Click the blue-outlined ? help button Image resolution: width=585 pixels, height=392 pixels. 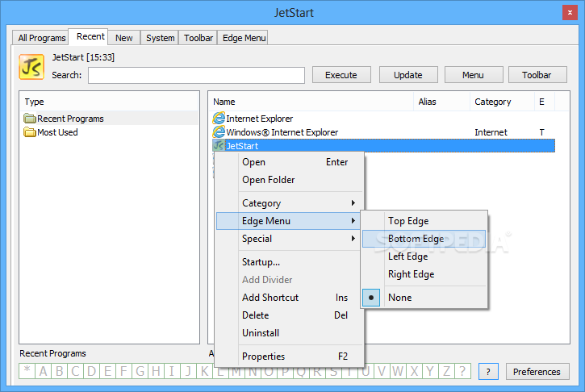pyautogui.click(x=488, y=372)
